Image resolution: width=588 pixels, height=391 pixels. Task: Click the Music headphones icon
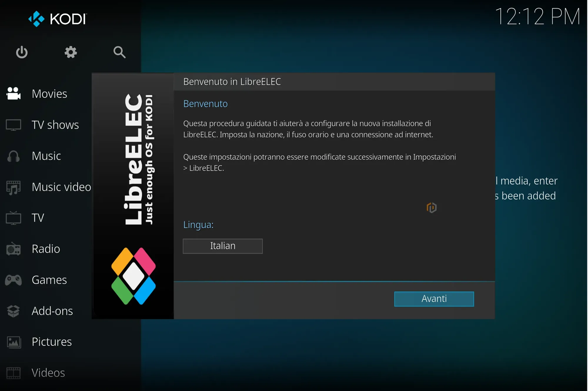coord(14,156)
